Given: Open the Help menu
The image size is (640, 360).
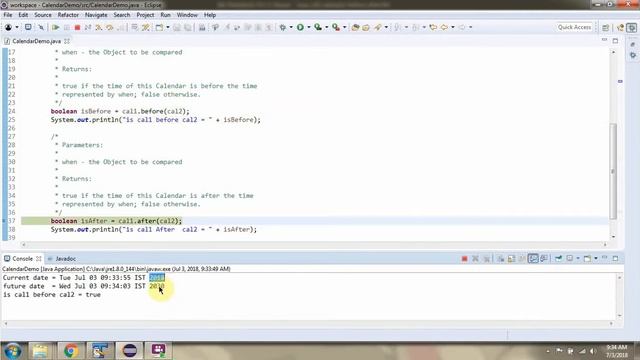Looking at the screenshot, I should (210, 15).
